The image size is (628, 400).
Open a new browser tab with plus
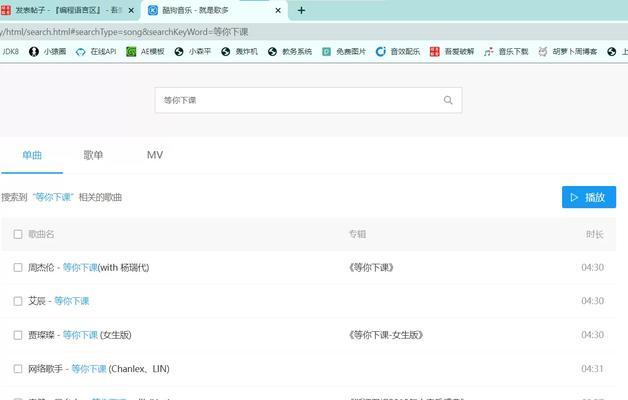(302, 10)
